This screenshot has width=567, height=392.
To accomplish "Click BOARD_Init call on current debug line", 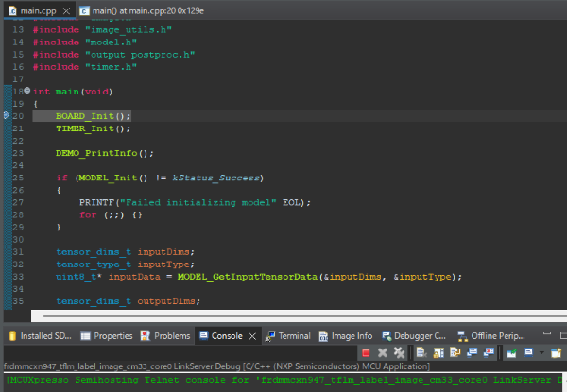I will [86, 115].
